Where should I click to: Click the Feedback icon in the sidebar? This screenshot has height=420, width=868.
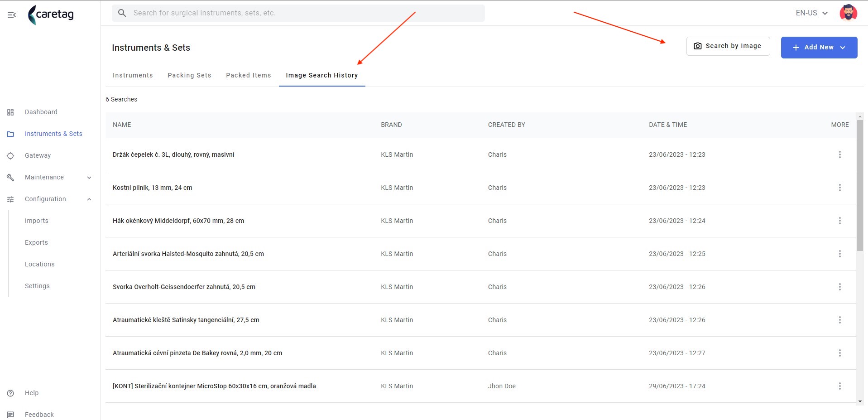(10, 415)
